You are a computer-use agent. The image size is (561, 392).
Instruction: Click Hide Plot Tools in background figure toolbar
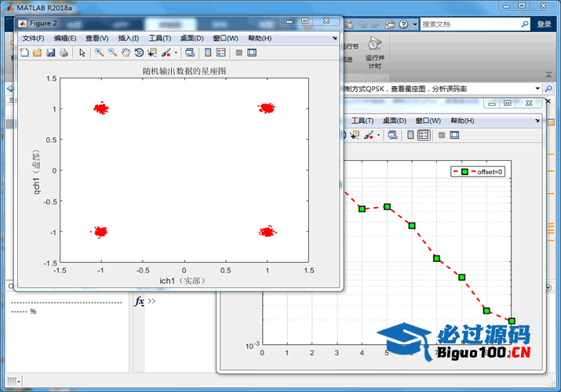[442, 135]
